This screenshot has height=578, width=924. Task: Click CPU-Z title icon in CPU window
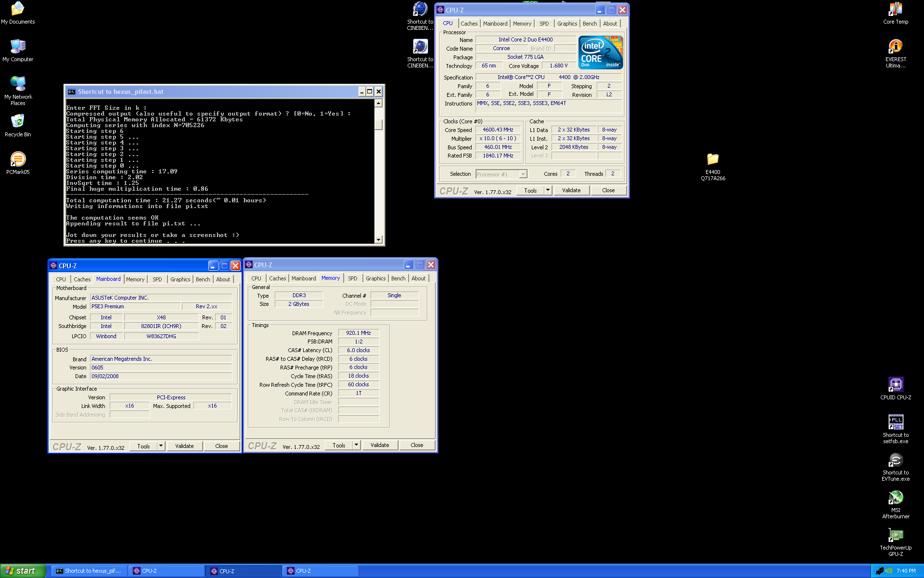click(x=440, y=10)
